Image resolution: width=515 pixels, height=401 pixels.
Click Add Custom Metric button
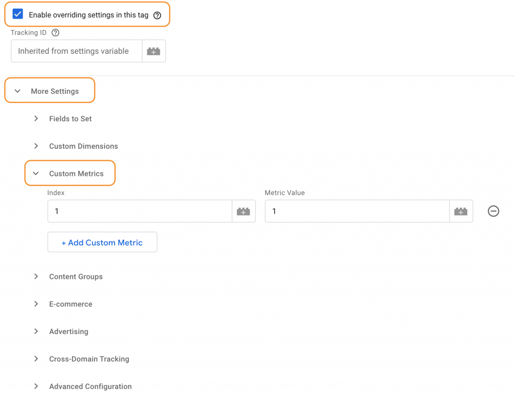click(102, 242)
